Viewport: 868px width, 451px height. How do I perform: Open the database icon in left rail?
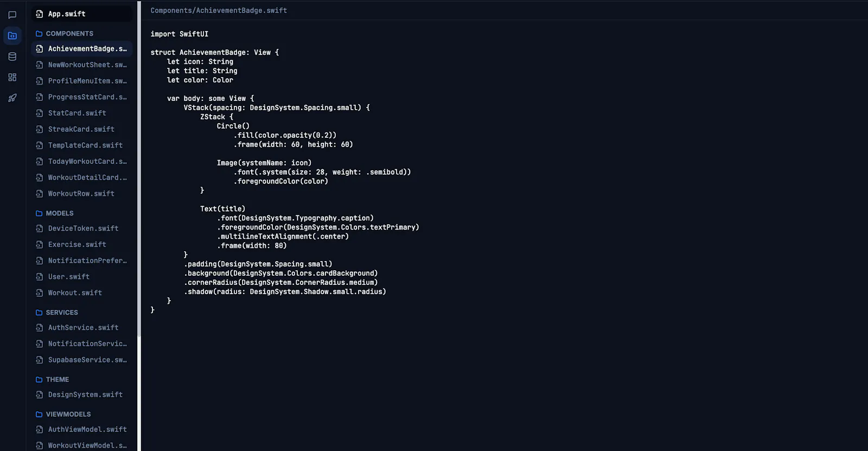click(x=12, y=56)
